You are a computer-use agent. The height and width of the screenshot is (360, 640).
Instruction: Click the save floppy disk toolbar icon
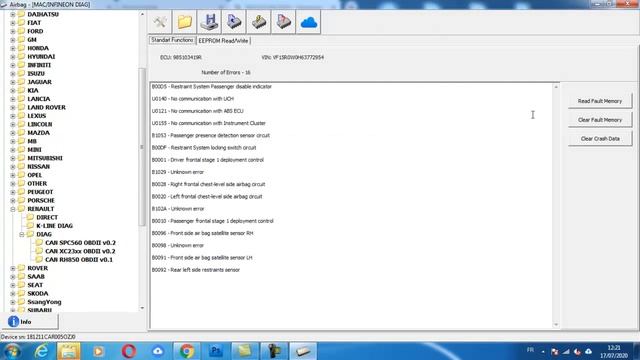point(209,22)
